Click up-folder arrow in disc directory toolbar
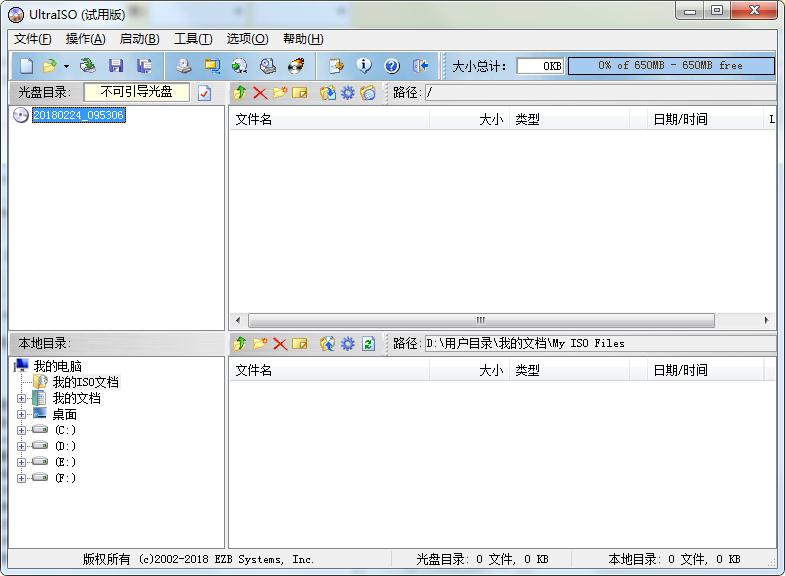Screen dimensions: 785x576 coord(240,93)
